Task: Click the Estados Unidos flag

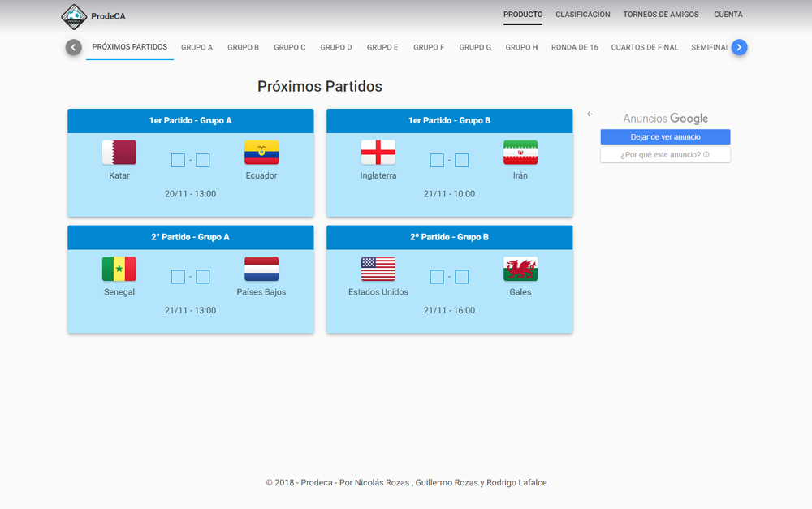Action: 378,269
